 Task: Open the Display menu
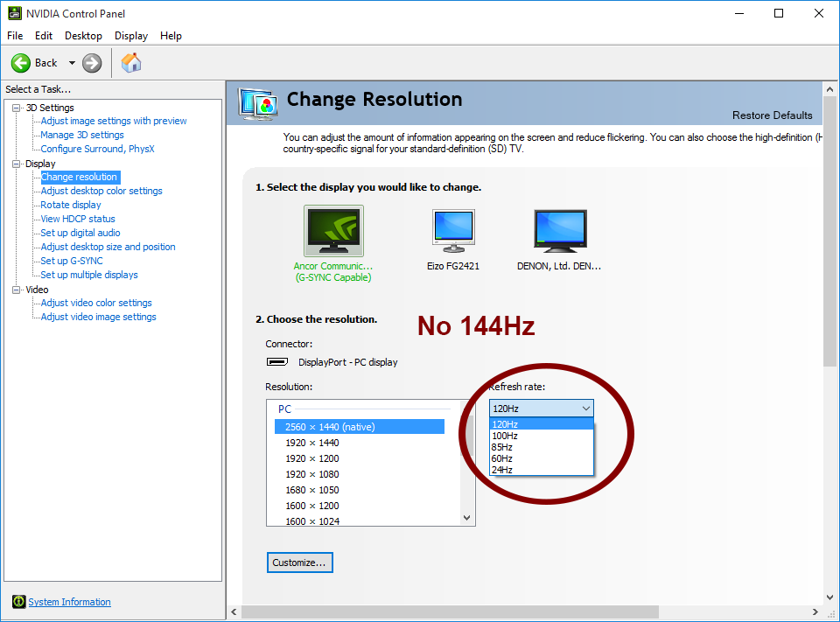tap(130, 36)
